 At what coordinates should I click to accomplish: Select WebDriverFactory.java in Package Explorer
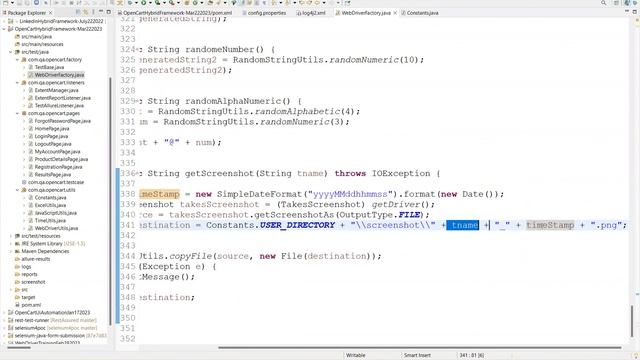[x=56, y=75]
